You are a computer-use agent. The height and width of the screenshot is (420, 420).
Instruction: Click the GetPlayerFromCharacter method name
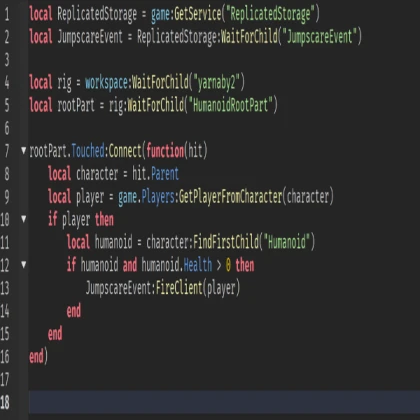230,197
